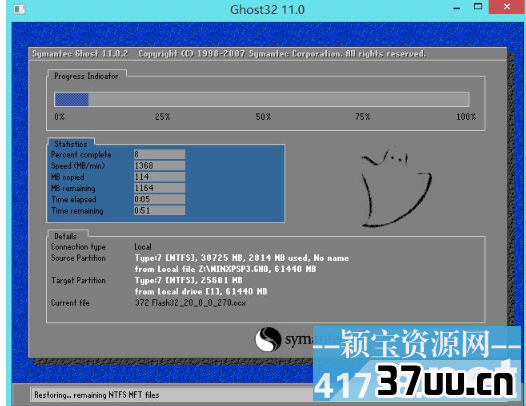Click the Time remaining value field
Screen dimensions: 526x406
click(x=159, y=210)
